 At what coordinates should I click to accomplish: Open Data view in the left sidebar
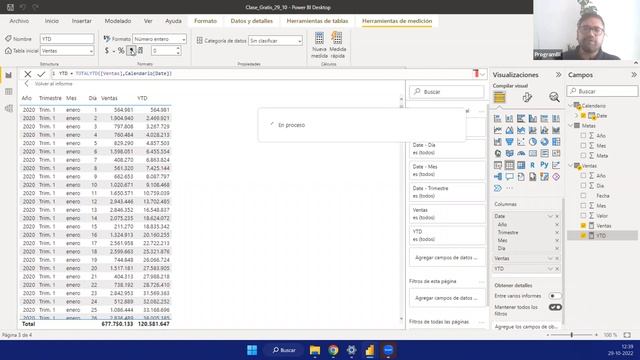(x=9, y=92)
